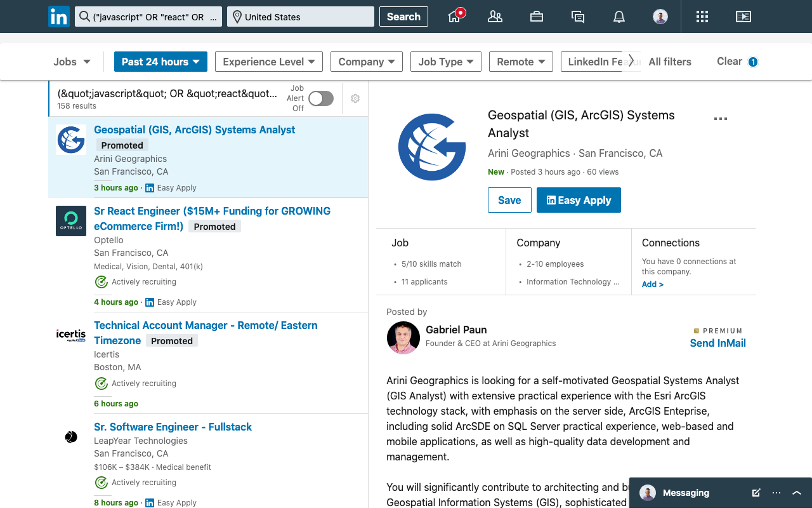
Task: Open Gabriel Paun's profile photo
Action: click(403, 338)
